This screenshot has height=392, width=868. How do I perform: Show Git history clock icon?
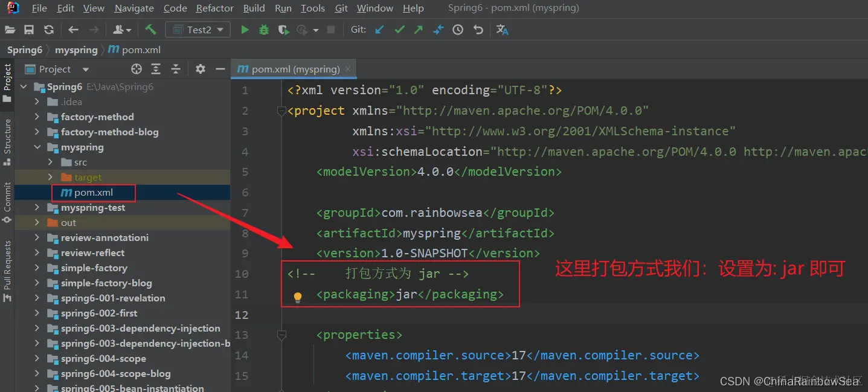pyautogui.click(x=458, y=30)
